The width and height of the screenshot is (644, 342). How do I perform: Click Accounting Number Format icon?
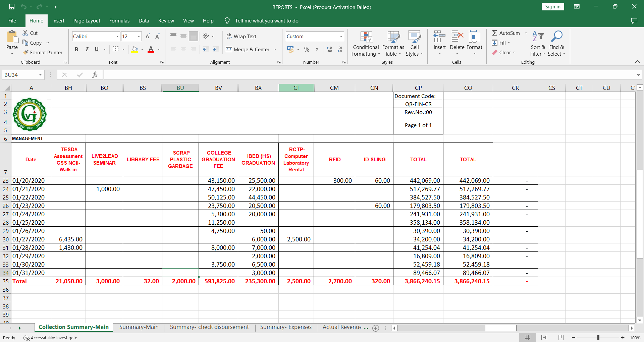click(x=290, y=49)
